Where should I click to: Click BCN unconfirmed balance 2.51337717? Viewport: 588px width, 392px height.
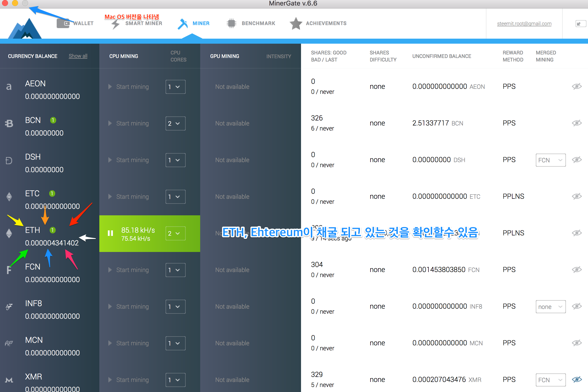[430, 123]
